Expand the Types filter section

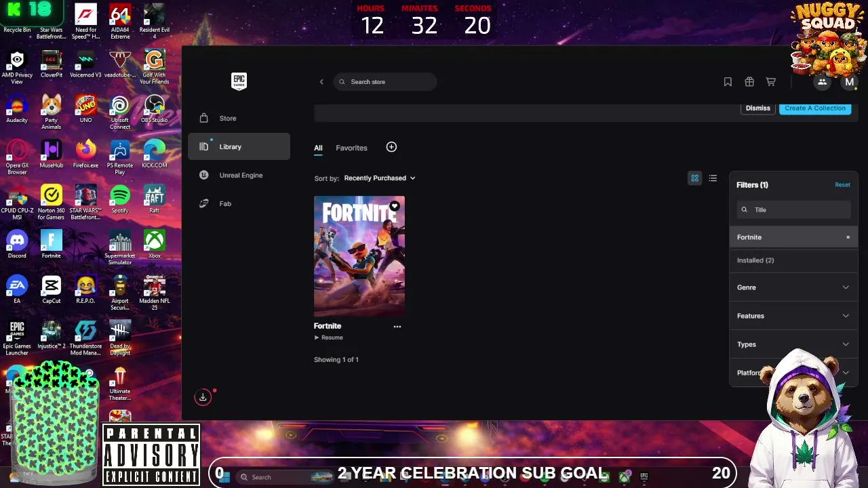(793, 344)
